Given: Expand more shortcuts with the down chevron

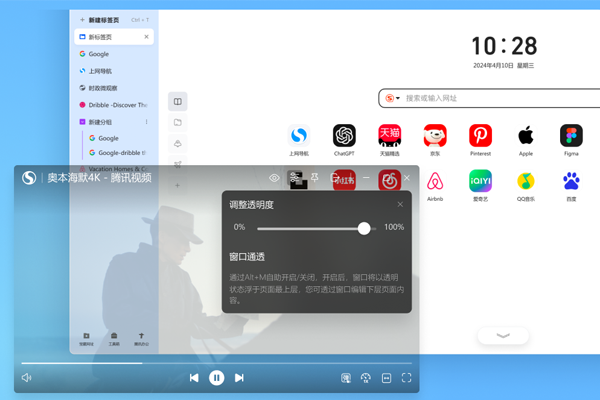Looking at the screenshot, I should [503, 336].
